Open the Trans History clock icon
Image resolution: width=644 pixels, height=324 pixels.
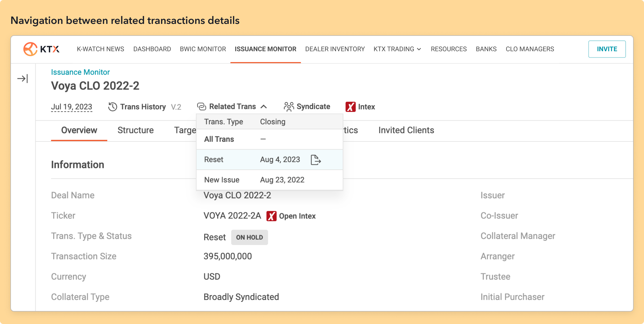point(112,107)
